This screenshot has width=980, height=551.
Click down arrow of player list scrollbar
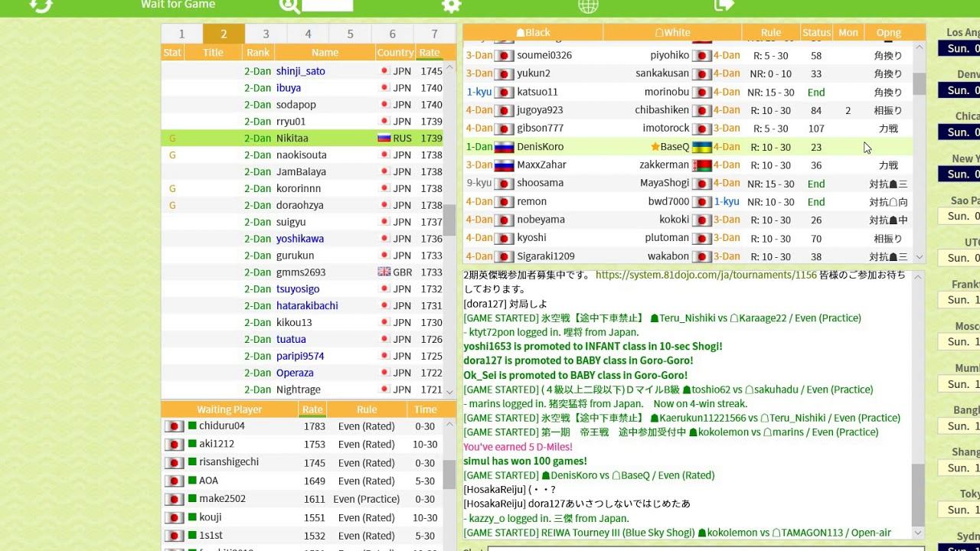pos(449,391)
